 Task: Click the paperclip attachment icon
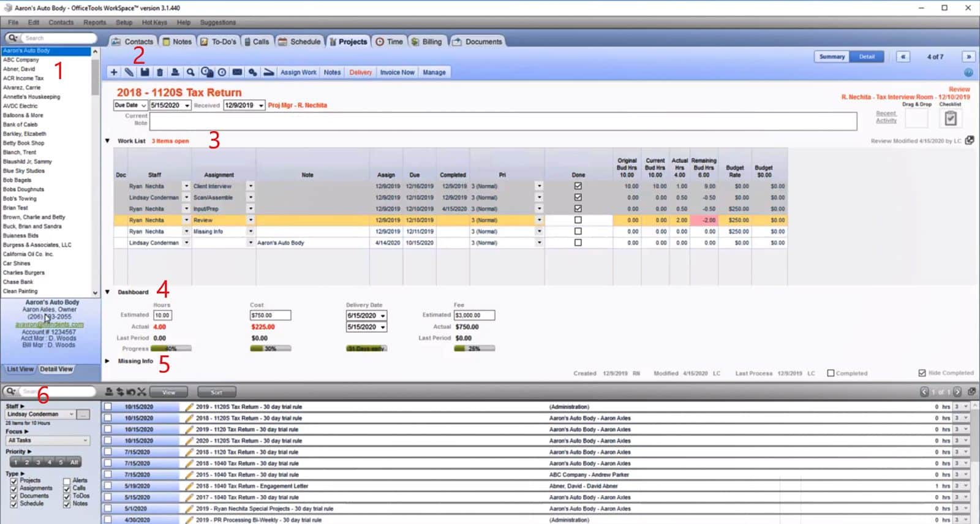(x=129, y=72)
